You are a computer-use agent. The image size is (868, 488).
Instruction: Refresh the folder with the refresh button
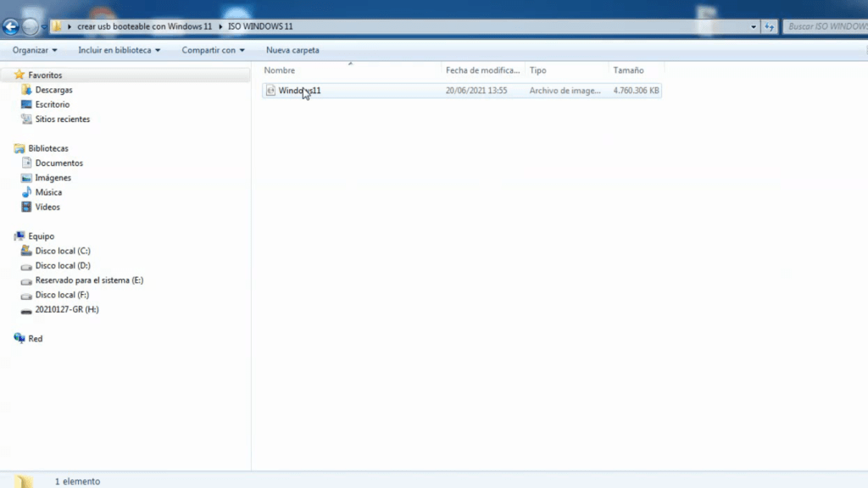[x=770, y=26]
